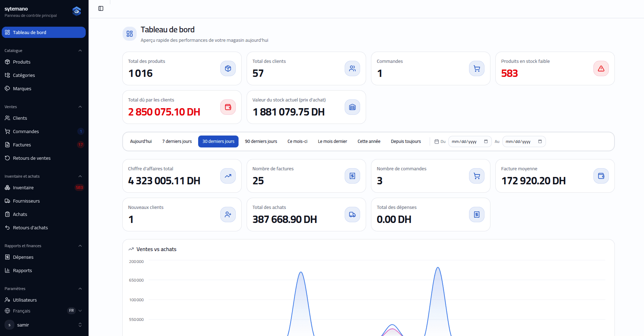Click the users icon on Total des clients card

tap(352, 68)
